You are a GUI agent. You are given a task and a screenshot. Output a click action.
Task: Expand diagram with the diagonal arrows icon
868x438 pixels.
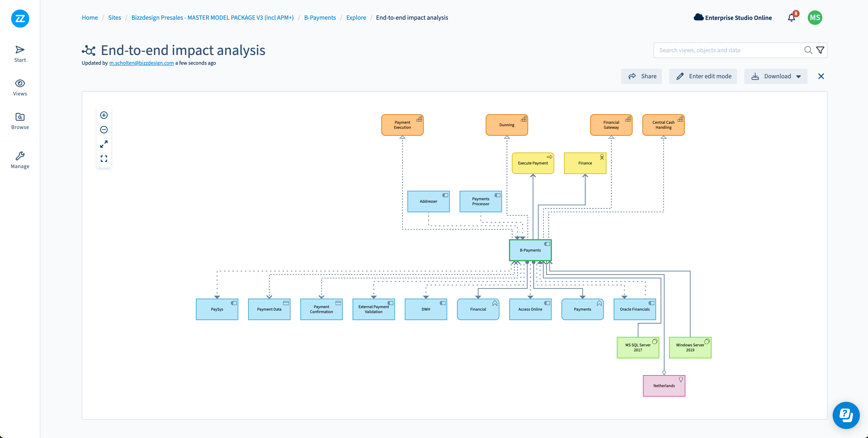pyautogui.click(x=104, y=144)
